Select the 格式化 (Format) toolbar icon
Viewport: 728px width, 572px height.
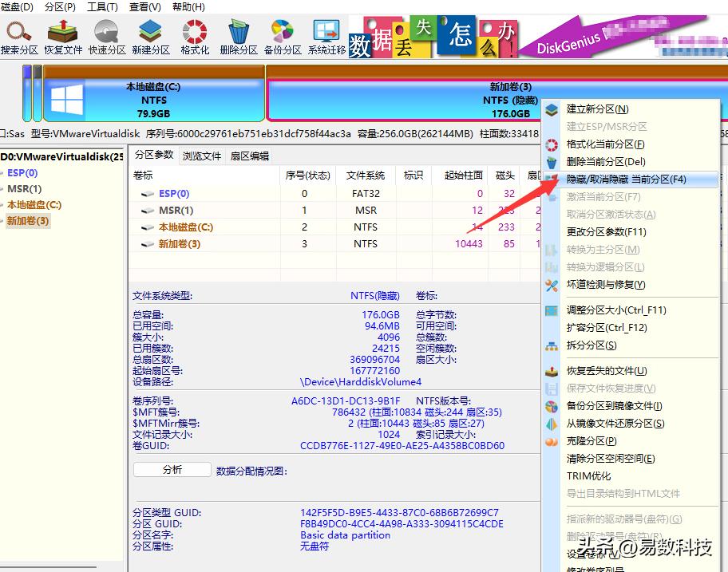coord(194,36)
